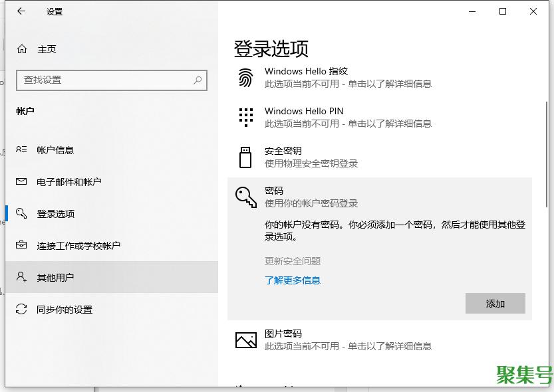Click the 同步你的设置 sync arrows icon
The height and width of the screenshot is (392, 554).
21,309
